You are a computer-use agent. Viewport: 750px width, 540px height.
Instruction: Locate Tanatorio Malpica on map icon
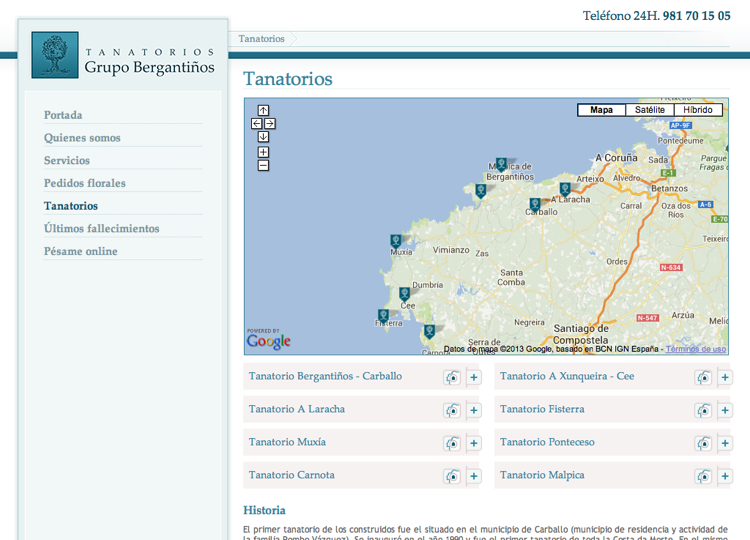(x=703, y=476)
